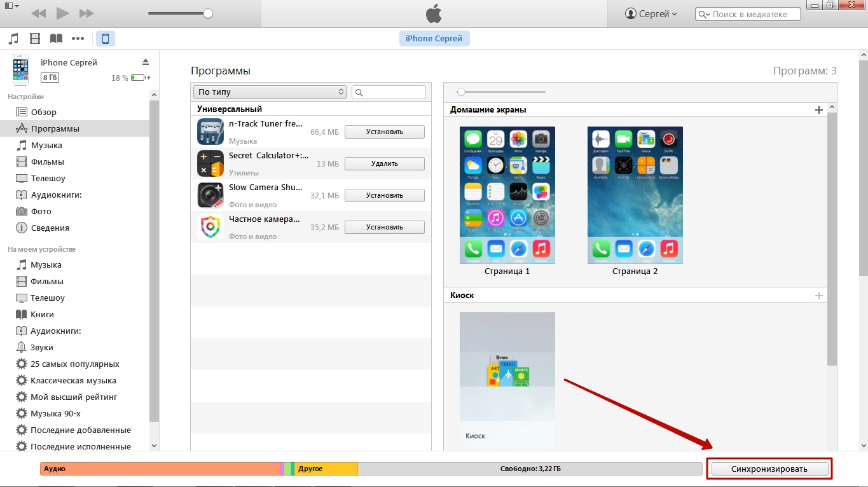This screenshot has height=487, width=868.
Task: Open the Сергей account dropdown
Action: click(x=651, y=13)
